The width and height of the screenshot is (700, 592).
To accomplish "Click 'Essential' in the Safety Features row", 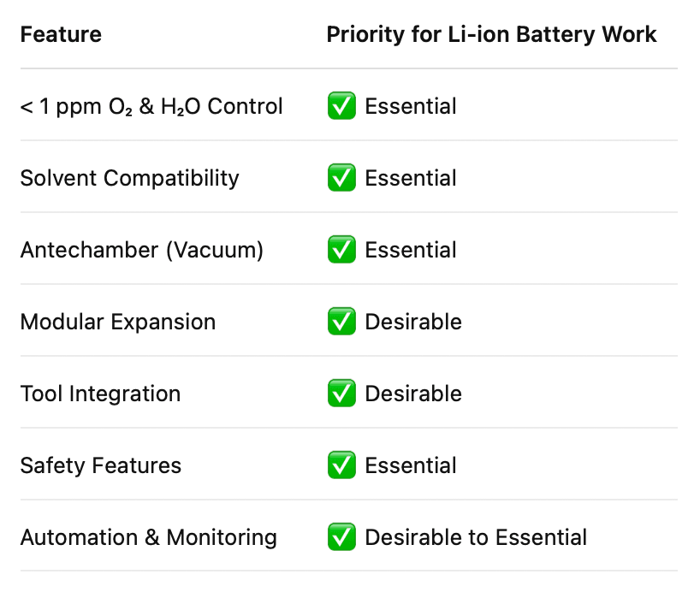I will click(411, 465).
